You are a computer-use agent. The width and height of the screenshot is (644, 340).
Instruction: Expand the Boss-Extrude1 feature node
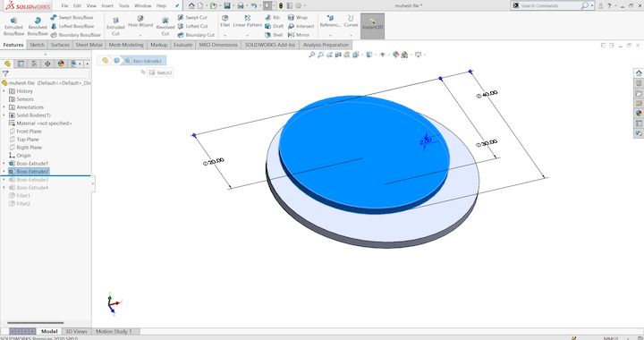(x=4, y=163)
